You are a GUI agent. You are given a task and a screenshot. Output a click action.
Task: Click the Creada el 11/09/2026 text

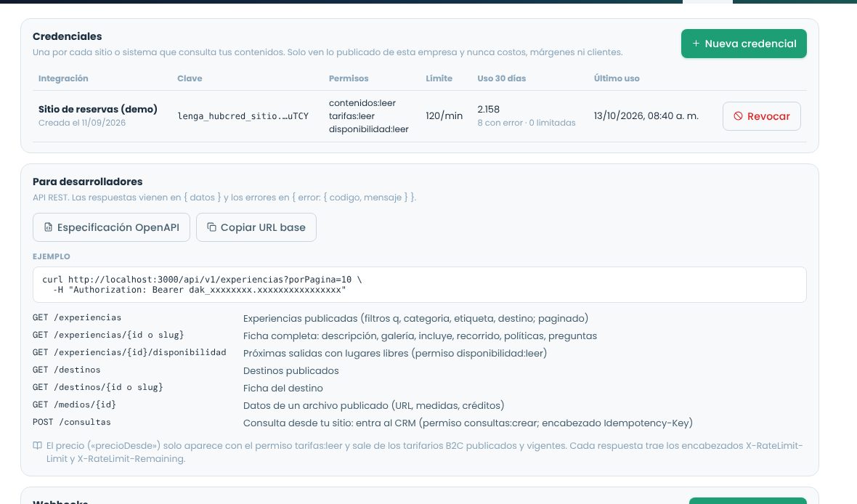click(x=82, y=123)
